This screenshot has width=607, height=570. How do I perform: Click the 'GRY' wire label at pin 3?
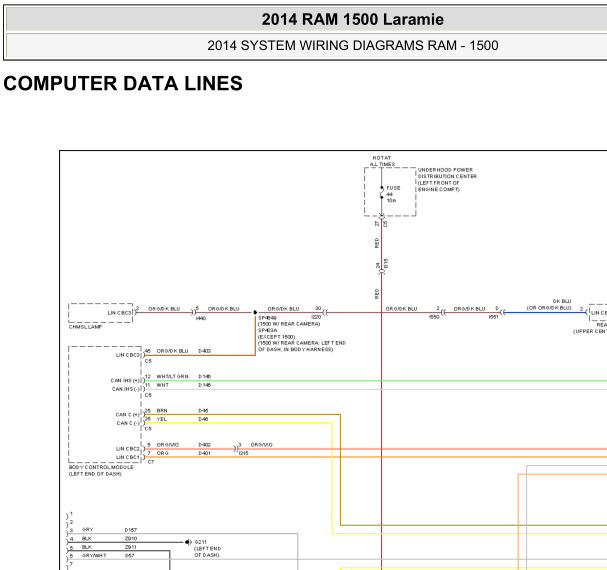point(87,529)
